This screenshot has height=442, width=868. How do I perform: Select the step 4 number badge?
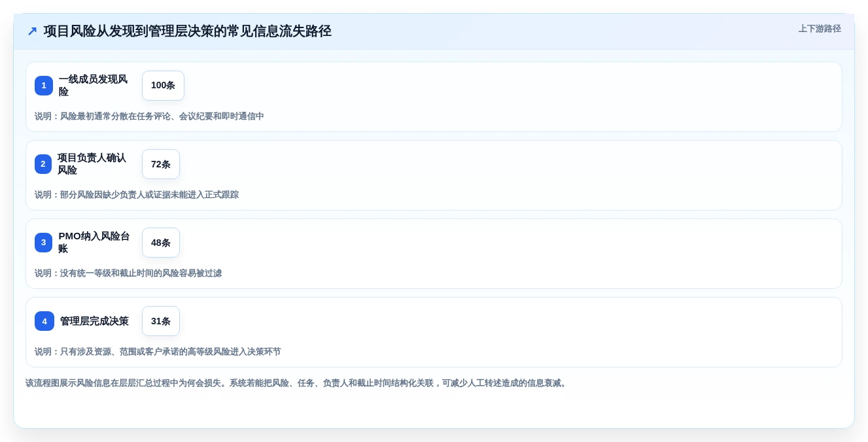tap(44, 321)
